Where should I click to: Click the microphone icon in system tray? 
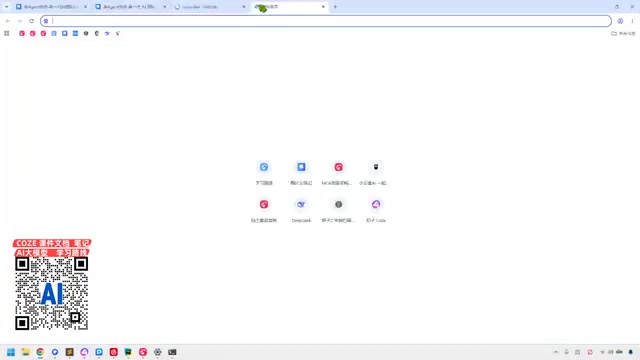(x=567, y=352)
